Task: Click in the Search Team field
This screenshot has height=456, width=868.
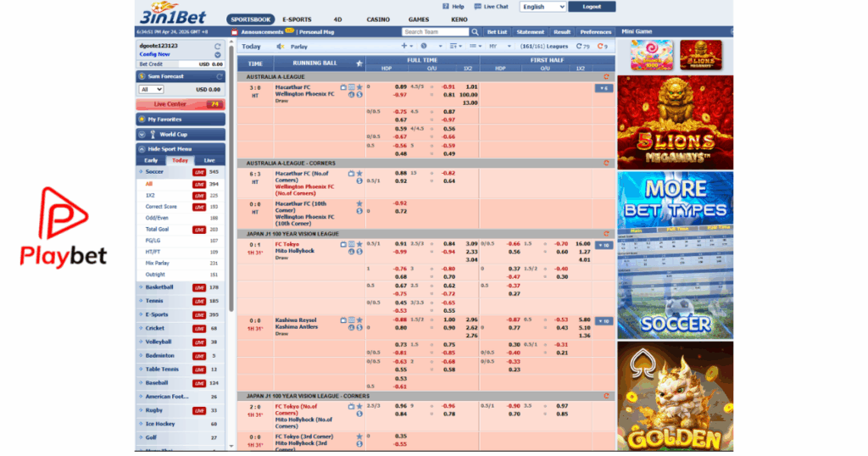Action: point(435,32)
